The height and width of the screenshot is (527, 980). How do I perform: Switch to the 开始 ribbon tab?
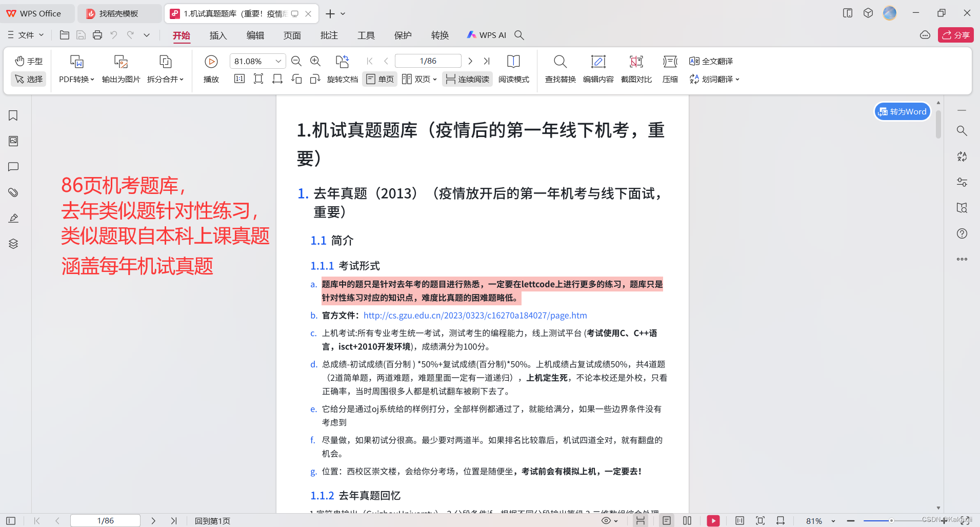[182, 35]
